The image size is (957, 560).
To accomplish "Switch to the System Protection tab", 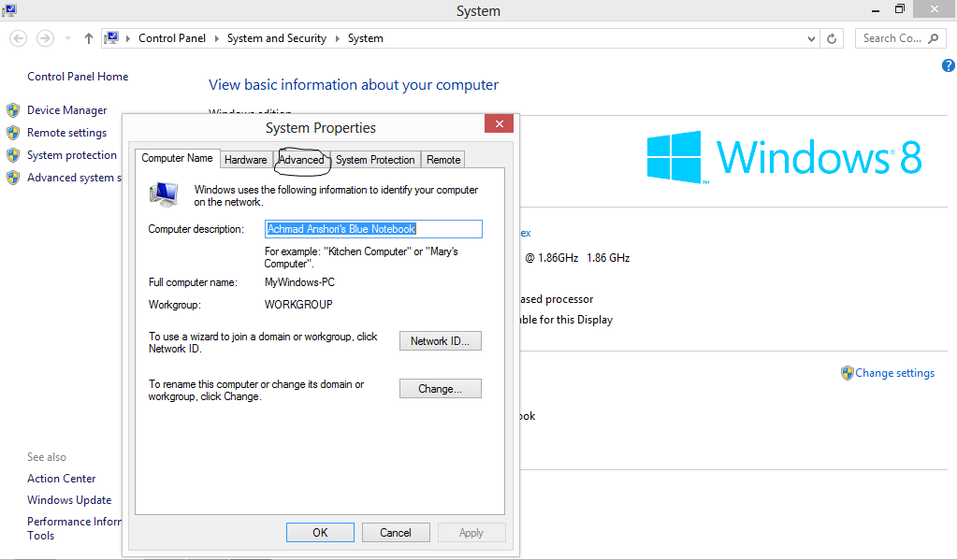I will pyautogui.click(x=375, y=160).
